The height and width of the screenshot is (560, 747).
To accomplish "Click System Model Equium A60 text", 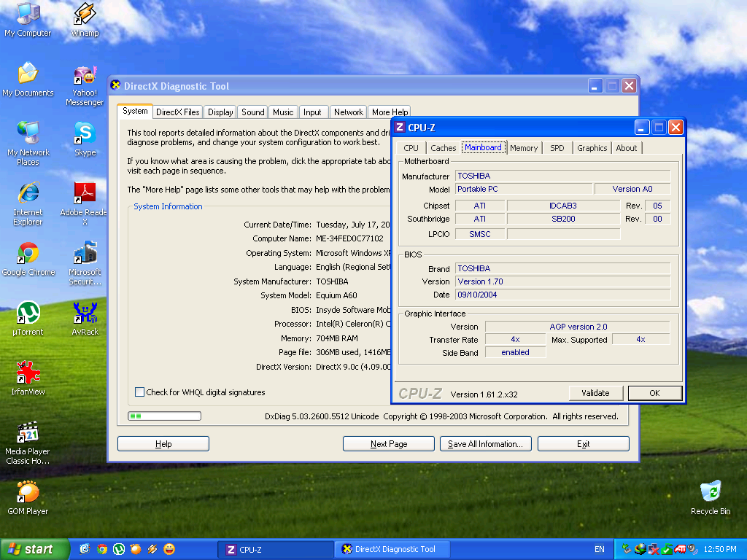I will 336,295.
